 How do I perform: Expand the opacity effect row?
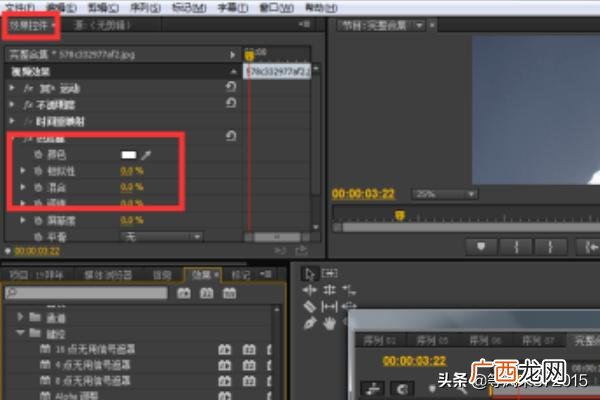[x=12, y=104]
